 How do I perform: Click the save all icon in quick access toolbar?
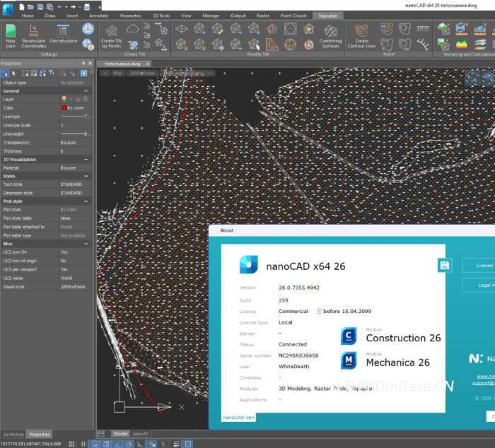tap(49, 6)
